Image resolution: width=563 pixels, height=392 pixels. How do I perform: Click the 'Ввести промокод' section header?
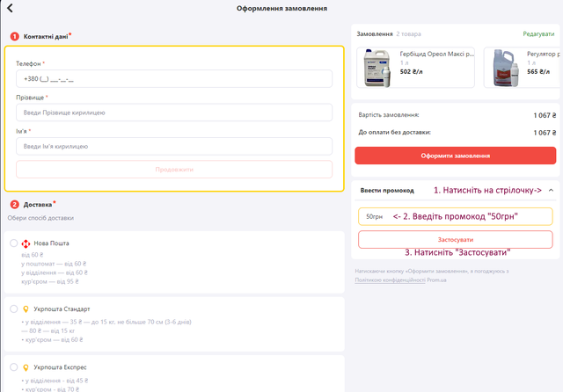[387, 190]
